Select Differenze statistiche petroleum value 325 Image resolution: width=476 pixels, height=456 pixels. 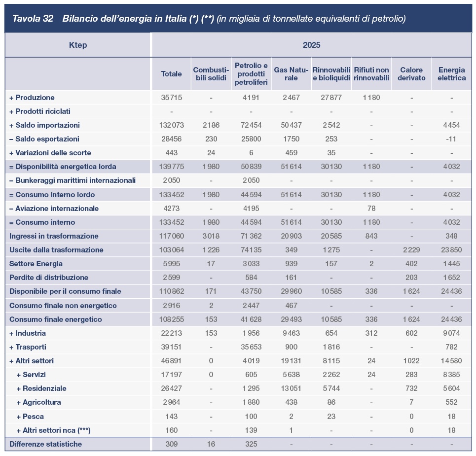pyautogui.click(x=251, y=444)
